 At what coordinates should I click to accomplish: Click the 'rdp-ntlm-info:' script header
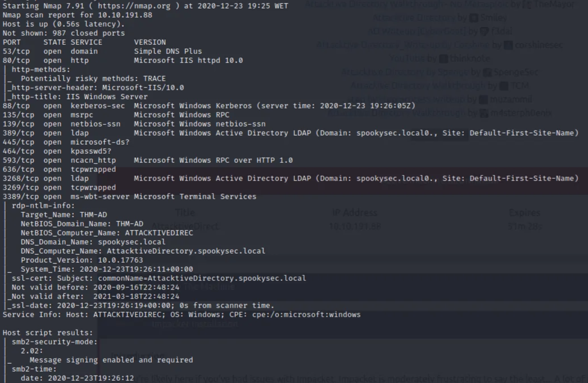click(43, 205)
